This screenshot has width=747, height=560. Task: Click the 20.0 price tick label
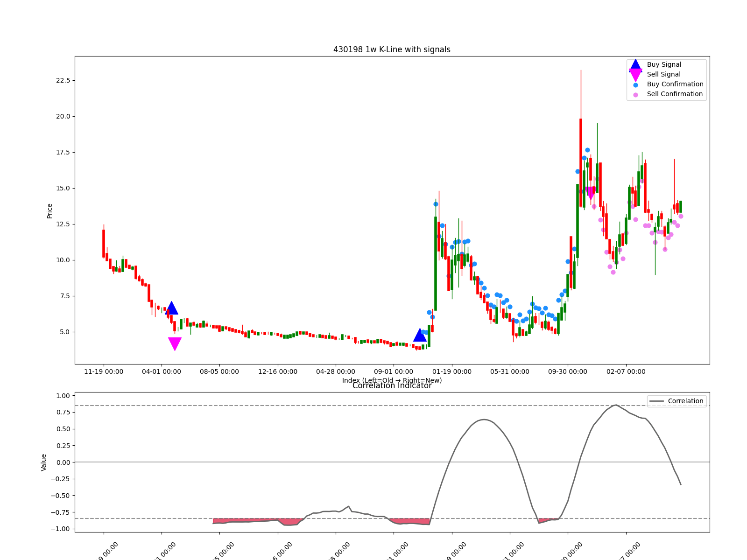click(x=63, y=117)
